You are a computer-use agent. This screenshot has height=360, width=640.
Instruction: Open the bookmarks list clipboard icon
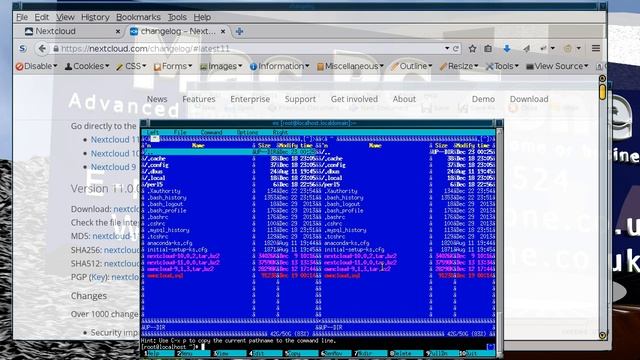coord(488,49)
